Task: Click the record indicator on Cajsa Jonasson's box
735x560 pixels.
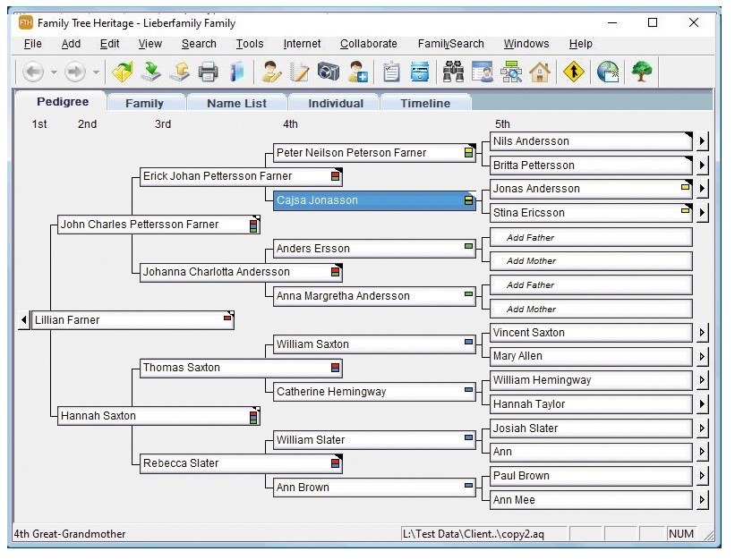Action: (x=468, y=200)
